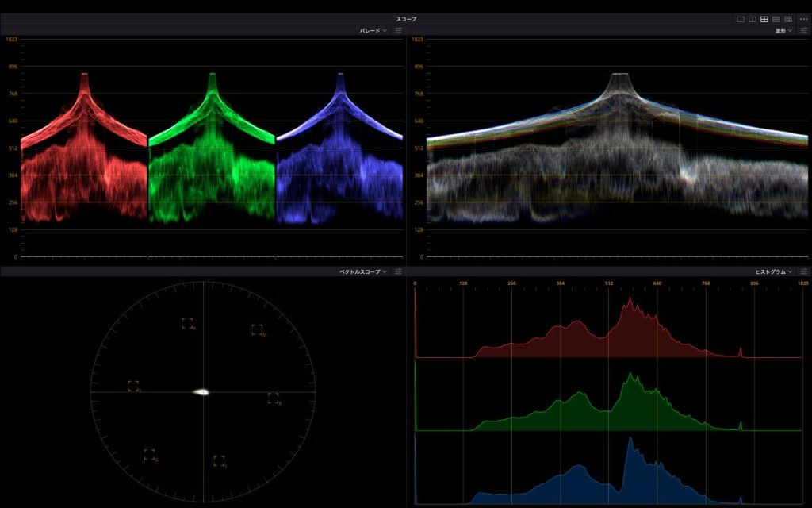Screen dimensions: 812x508
Task: Open settings for the 波形 scope
Action: click(x=803, y=30)
